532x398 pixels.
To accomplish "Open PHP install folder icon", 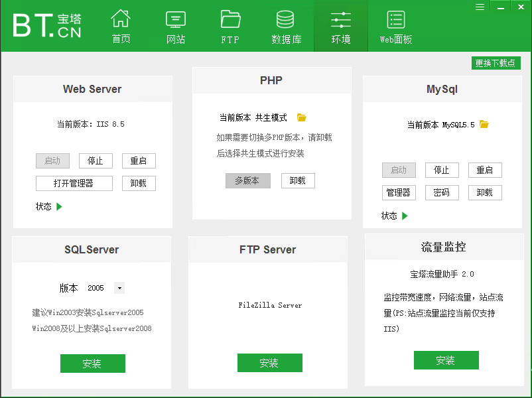I will pyautogui.click(x=302, y=117).
